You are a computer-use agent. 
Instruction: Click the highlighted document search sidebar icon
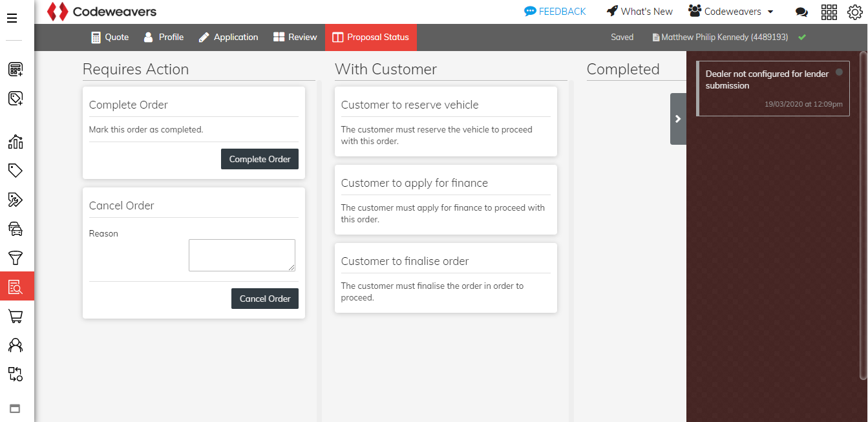click(x=17, y=286)
